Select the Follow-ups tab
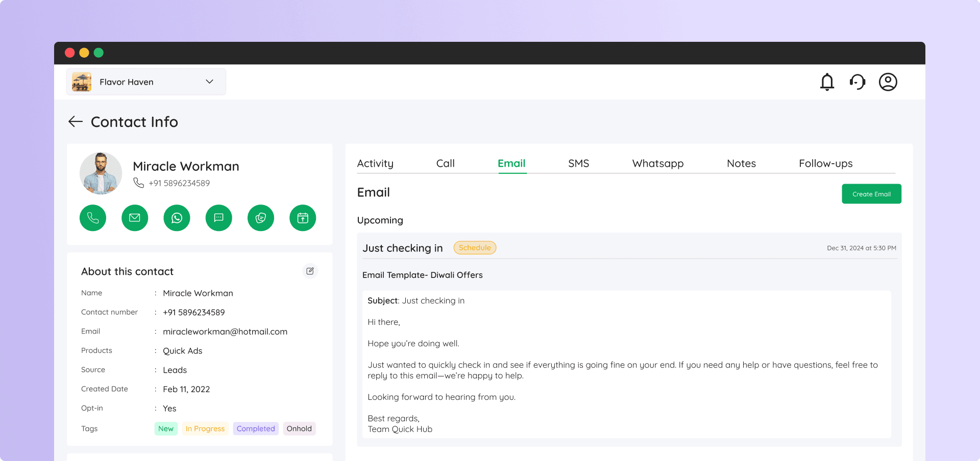Screen dimensions: 980x461 pyautogui.click(x=825, y=164)
